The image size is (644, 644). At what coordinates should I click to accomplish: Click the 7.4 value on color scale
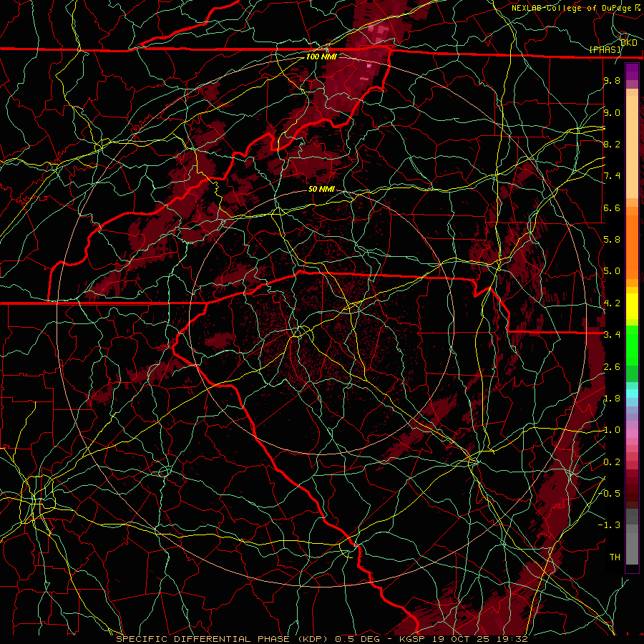pos(612,176)
